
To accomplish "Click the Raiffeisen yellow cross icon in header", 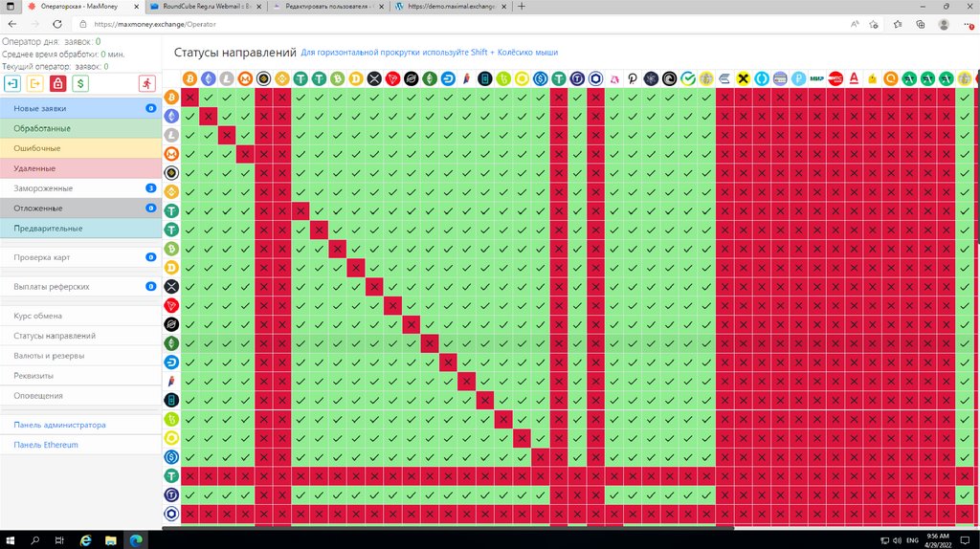I will click(x=743, y=78).
